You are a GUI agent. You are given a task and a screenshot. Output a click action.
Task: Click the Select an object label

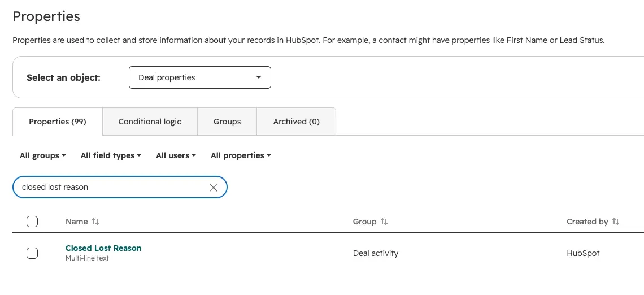tap(64, 77)
